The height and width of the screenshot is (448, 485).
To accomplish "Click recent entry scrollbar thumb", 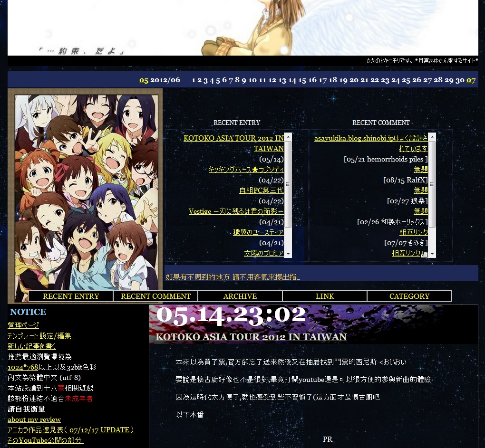I will (288, 184).
